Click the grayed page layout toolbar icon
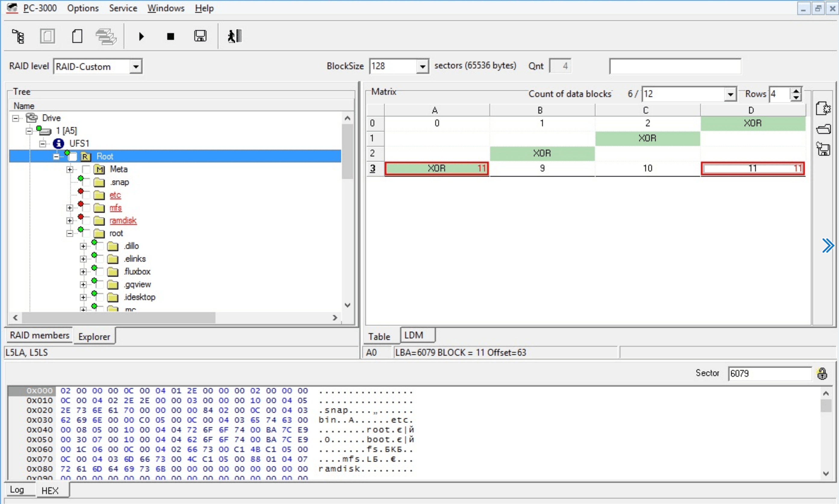839x504 pixels. pos(48,36)
